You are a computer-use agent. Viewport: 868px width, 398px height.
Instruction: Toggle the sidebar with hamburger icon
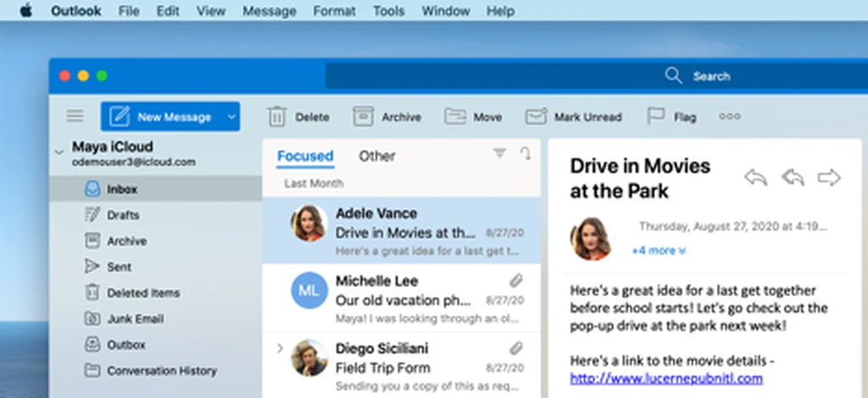(75, 116)
